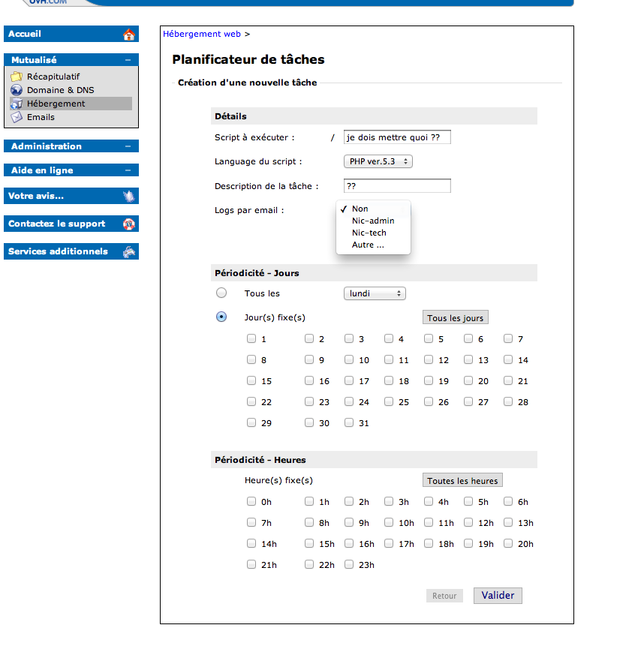The width and height of the screenshot is (644, 670).
Task: Click the Tous les jours button
Action: (455, 317)
